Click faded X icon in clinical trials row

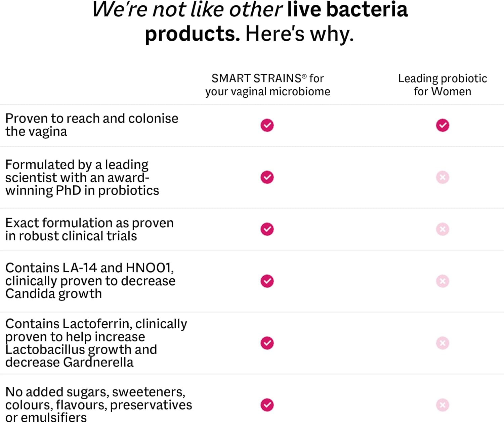[x=443, y=229]
